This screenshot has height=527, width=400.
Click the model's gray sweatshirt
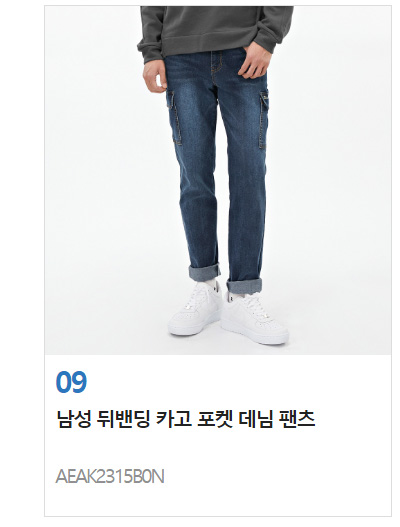[215, 30]
